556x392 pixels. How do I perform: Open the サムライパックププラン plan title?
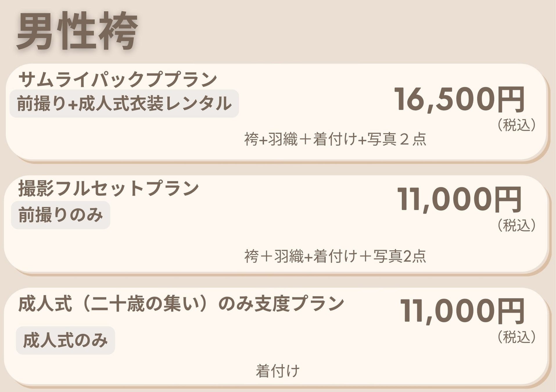click(x=118, y=79)
